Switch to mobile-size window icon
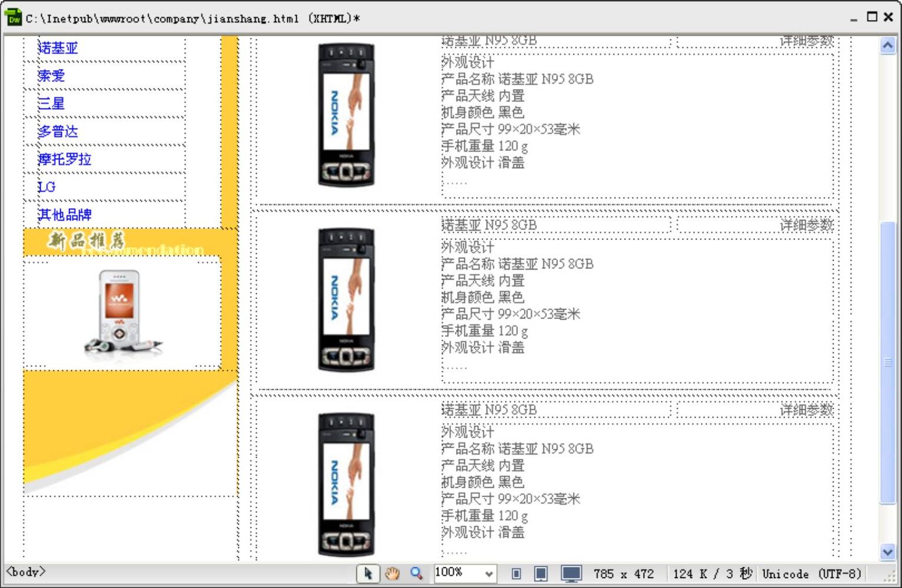Image resolution: width=902 pixels, height=588 pixels. coord(516,574)
